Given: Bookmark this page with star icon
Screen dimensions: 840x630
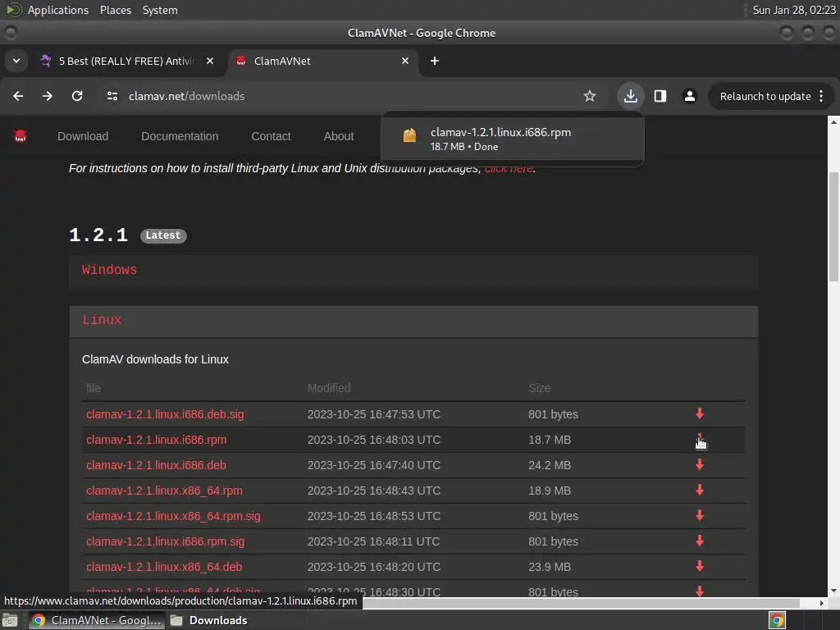Looking at the screenshot, I should click(589, 96).
